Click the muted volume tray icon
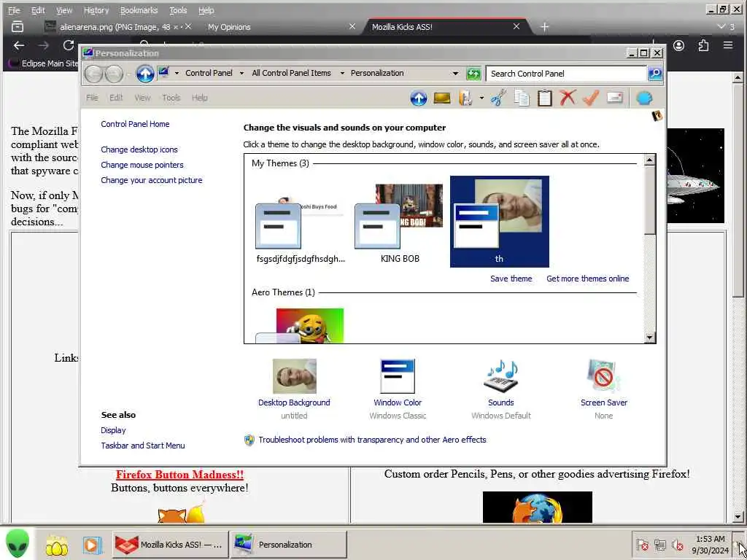This screenshot has width=747, height=560. tap(677, 545)
